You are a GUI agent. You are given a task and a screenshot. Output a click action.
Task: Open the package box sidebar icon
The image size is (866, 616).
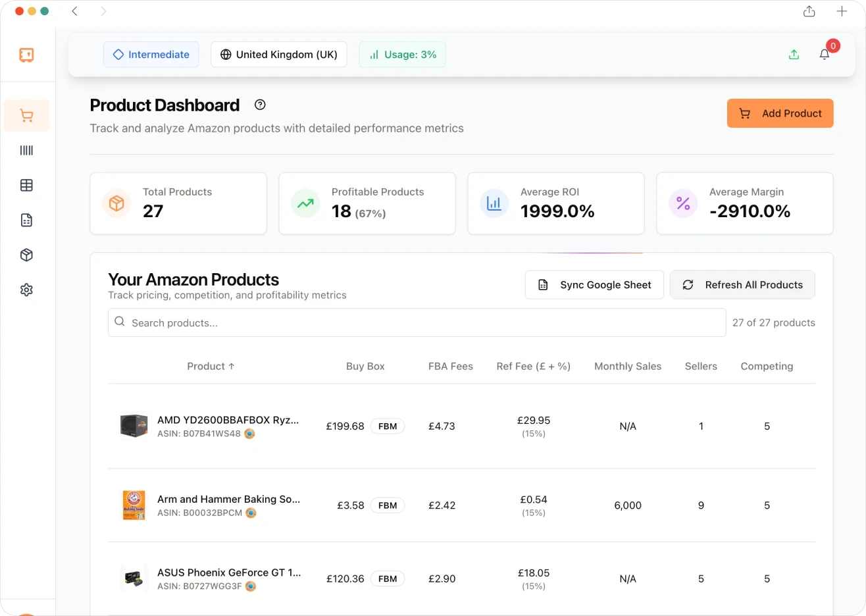pos(26,255)
